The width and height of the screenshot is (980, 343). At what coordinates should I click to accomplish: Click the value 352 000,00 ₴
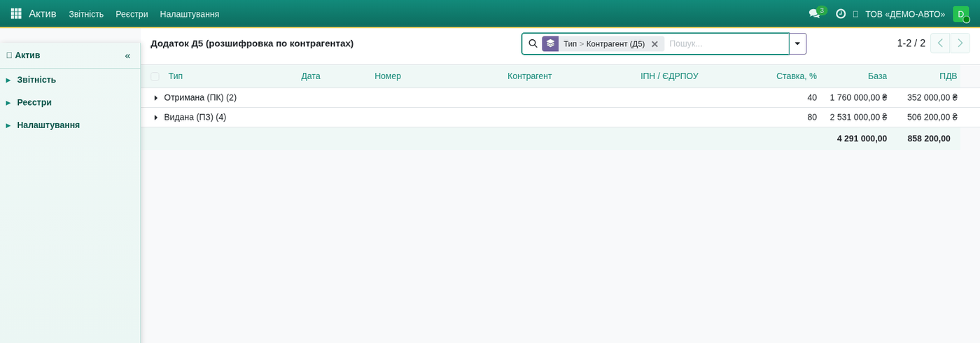tap(932, 98)
